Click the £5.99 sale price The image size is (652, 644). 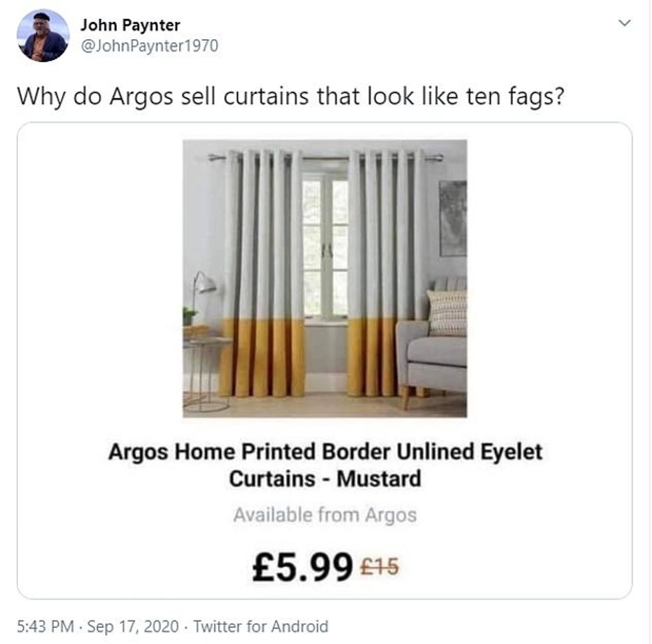[302, 566]
